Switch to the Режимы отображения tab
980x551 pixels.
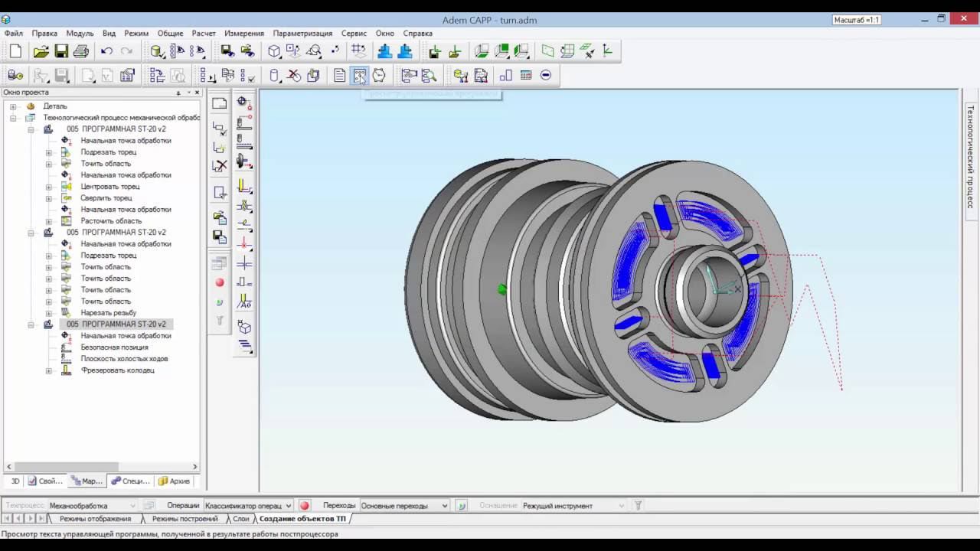(95, 519)
